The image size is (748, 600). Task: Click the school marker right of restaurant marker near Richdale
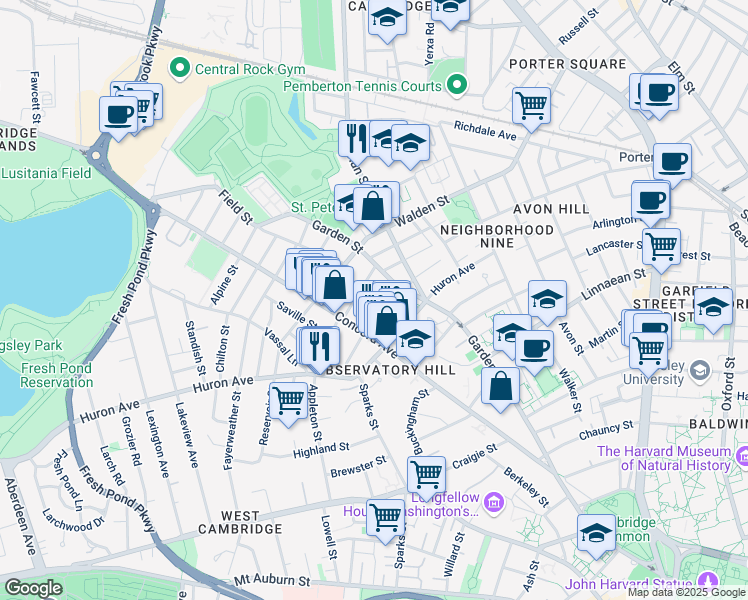(410, 146)
